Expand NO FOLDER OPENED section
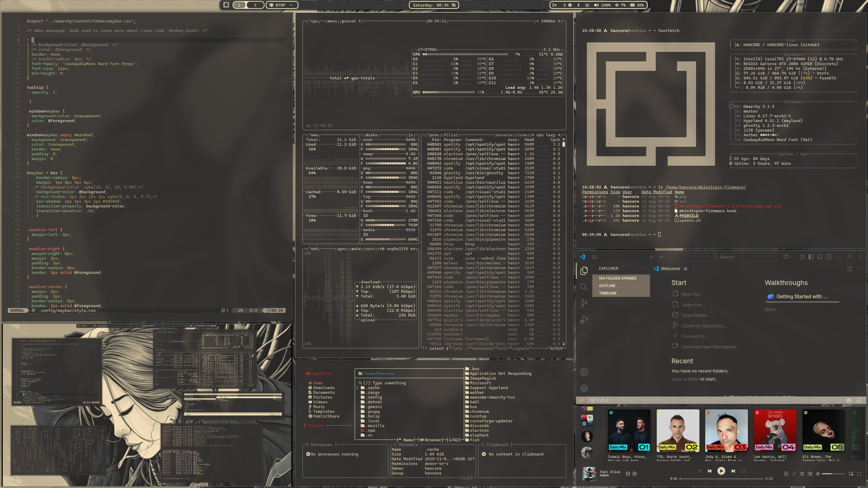Viewport: 868px width, 488px height. [617, 278]
